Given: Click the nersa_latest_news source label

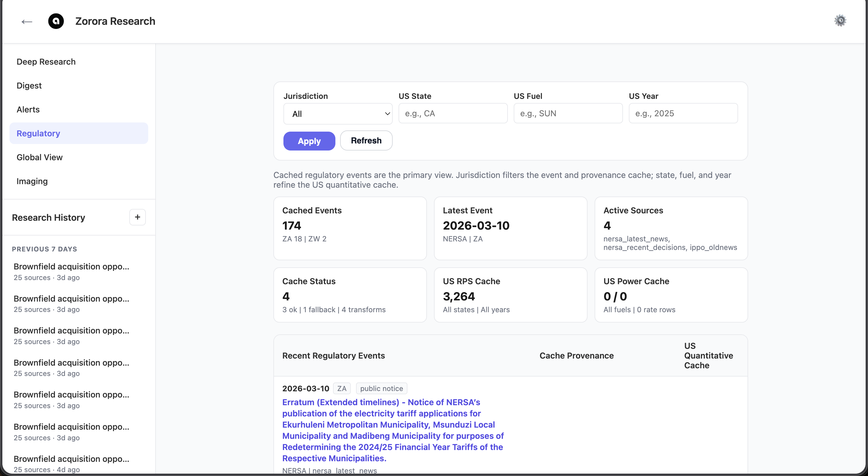Looking at the screenshot, I should point(636,238).
